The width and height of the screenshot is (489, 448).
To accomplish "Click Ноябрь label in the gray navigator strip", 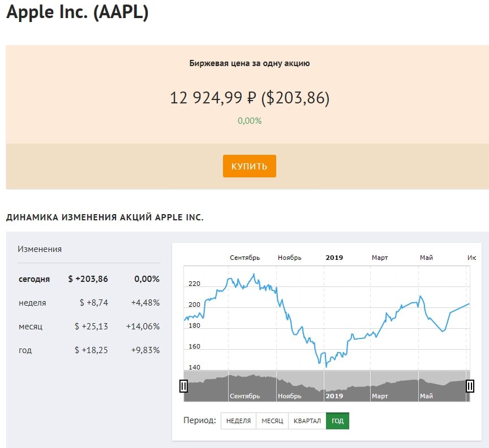I will click(x=290, y=396).
